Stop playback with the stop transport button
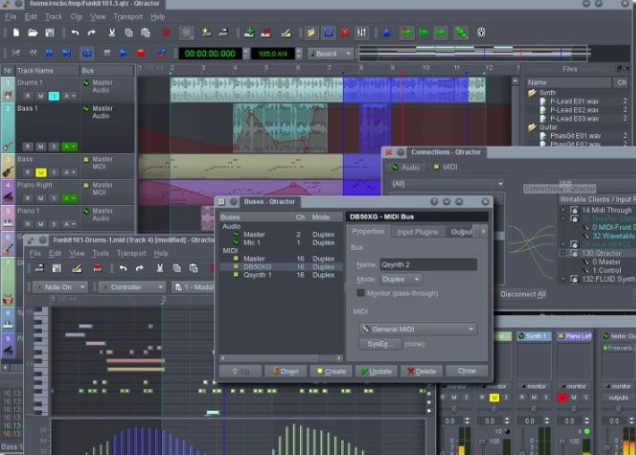The width and height of the screenshot is (636, 455). 107,53
